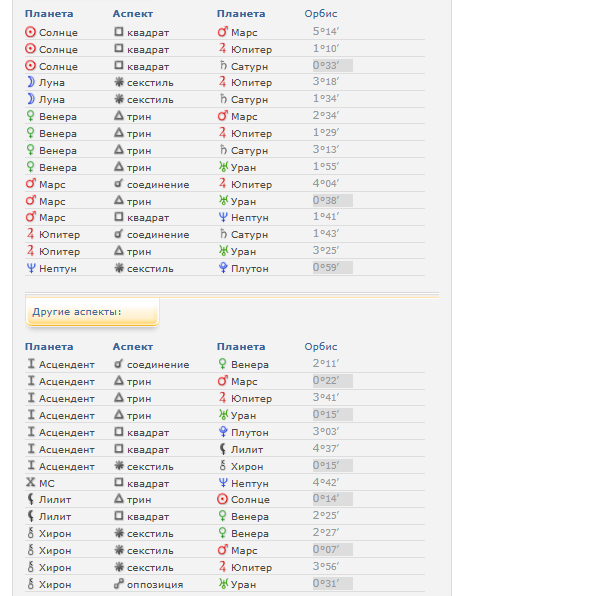Click Uranus symbol in Венера трин Уран row
This screenshot has width=614, height=596.
(x=223, y=167)
